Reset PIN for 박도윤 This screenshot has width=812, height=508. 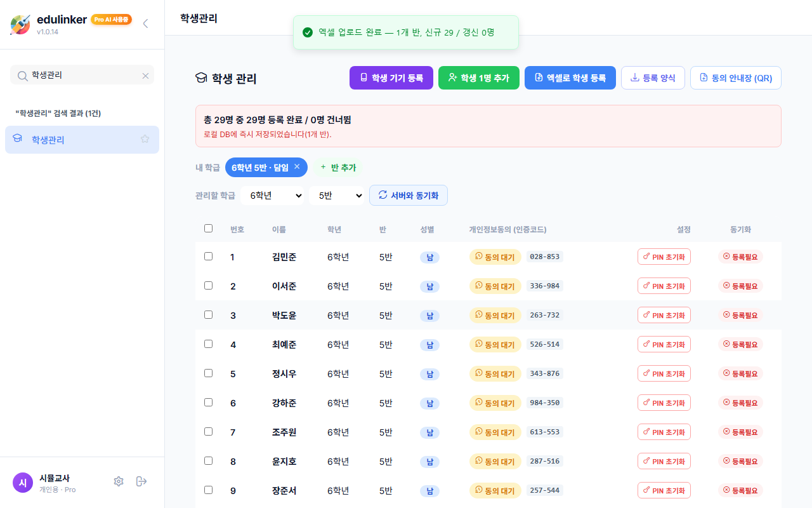[664, 315]
